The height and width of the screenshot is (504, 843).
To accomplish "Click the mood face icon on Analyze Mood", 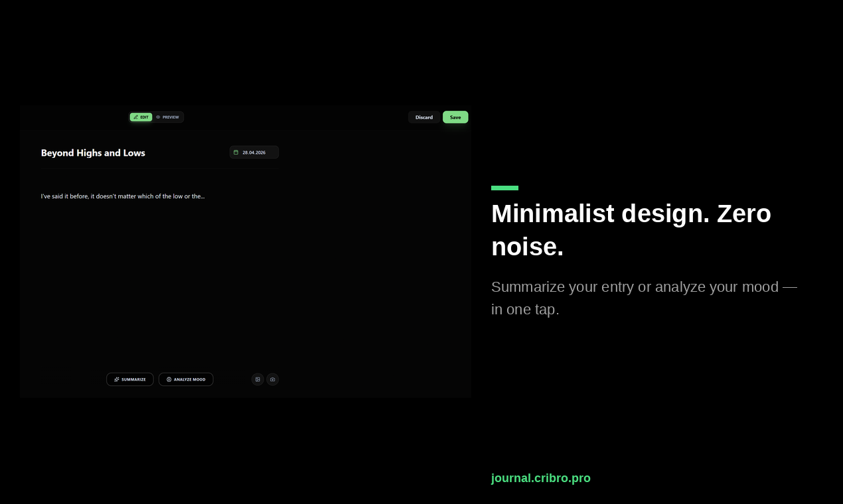I will tap(169, 379).
